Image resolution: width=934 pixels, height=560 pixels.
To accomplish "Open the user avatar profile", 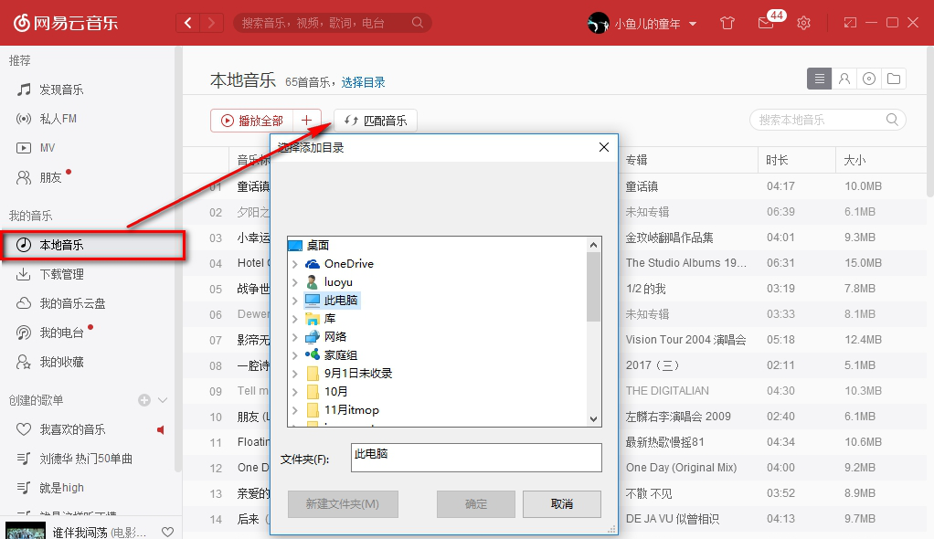I will coord(598,23).
